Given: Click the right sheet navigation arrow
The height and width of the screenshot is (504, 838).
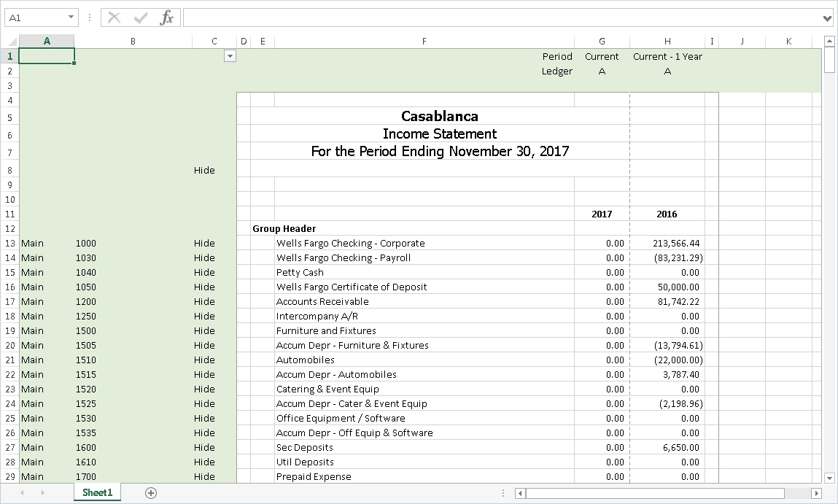Looking at the screenshot, I should pos(42,492).
